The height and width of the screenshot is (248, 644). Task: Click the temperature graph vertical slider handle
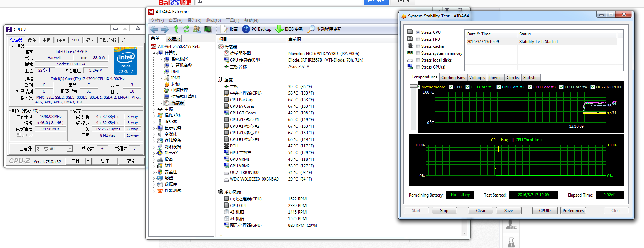point(413,86)
